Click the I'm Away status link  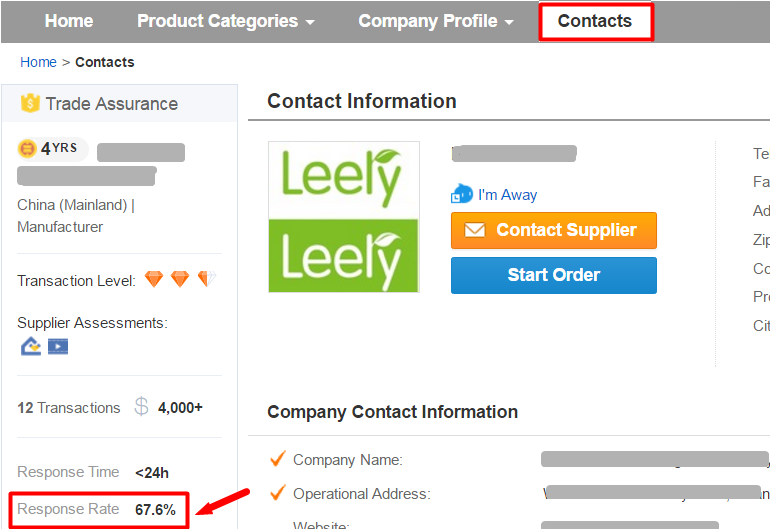[x=507, y=195]
